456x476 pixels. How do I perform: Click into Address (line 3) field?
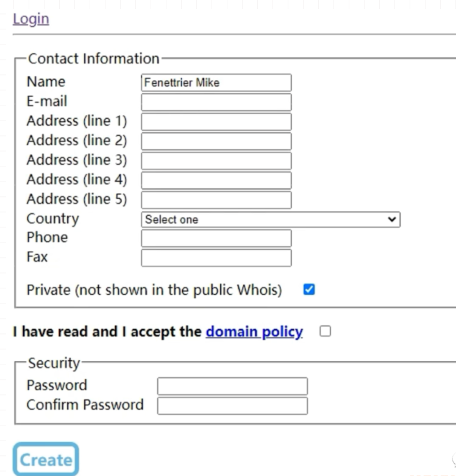216,160
